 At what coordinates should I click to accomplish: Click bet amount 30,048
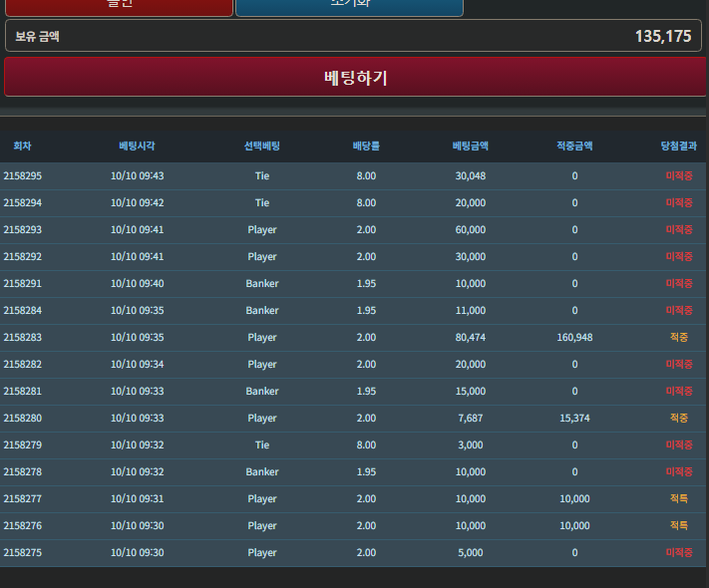(471, 175)
